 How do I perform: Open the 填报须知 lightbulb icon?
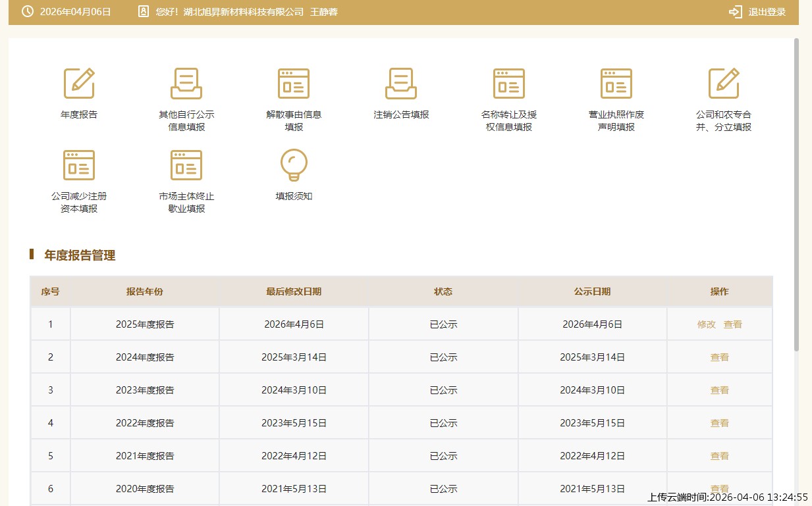pos(294,165)
